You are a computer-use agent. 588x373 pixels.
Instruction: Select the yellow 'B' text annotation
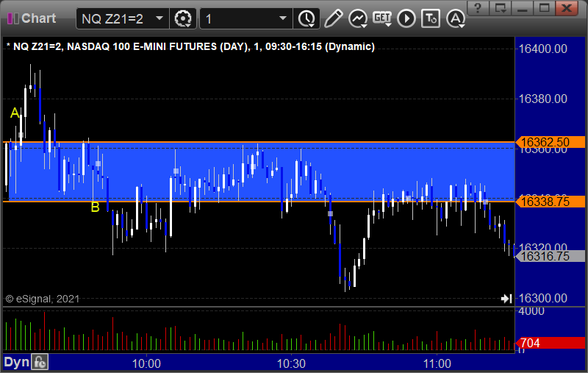96,207
